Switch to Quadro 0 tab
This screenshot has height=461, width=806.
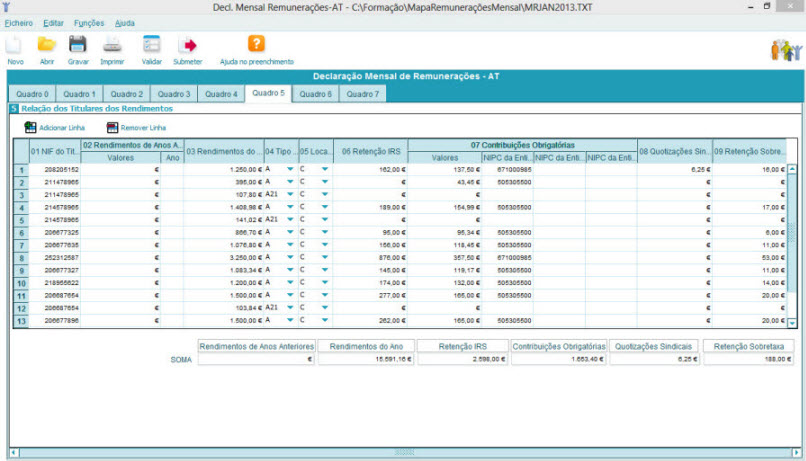click(x=32, y=94)
